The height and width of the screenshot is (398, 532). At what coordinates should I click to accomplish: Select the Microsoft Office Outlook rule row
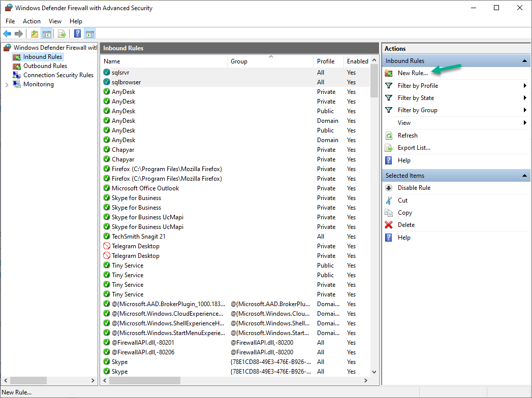(x=235, y=188)
